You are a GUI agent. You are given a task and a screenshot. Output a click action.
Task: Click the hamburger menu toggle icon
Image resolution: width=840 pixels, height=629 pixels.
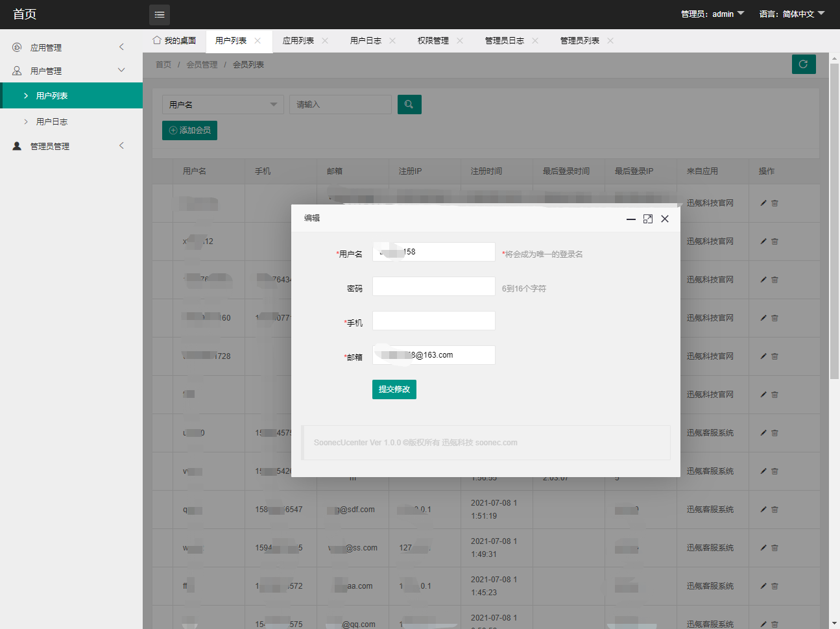click(160, 14)
